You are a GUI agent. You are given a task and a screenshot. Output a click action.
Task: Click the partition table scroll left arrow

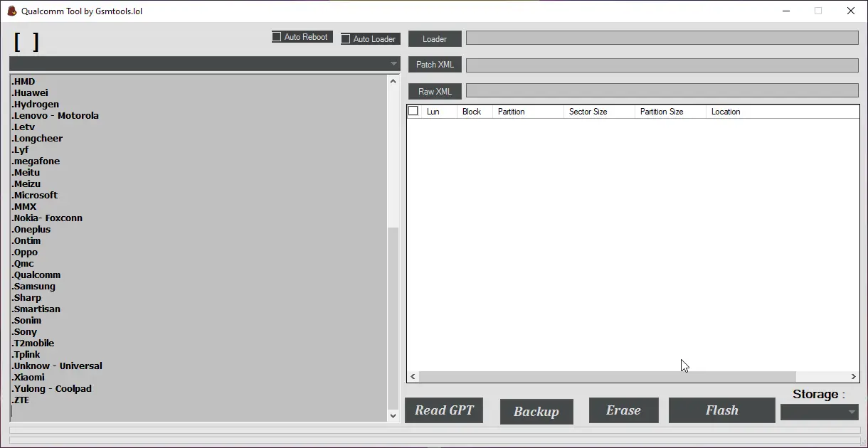[413, 377]
